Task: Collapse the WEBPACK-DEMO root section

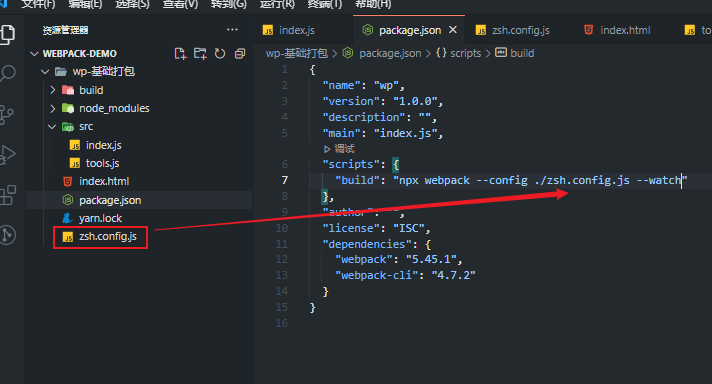Action: coord(34,54)
